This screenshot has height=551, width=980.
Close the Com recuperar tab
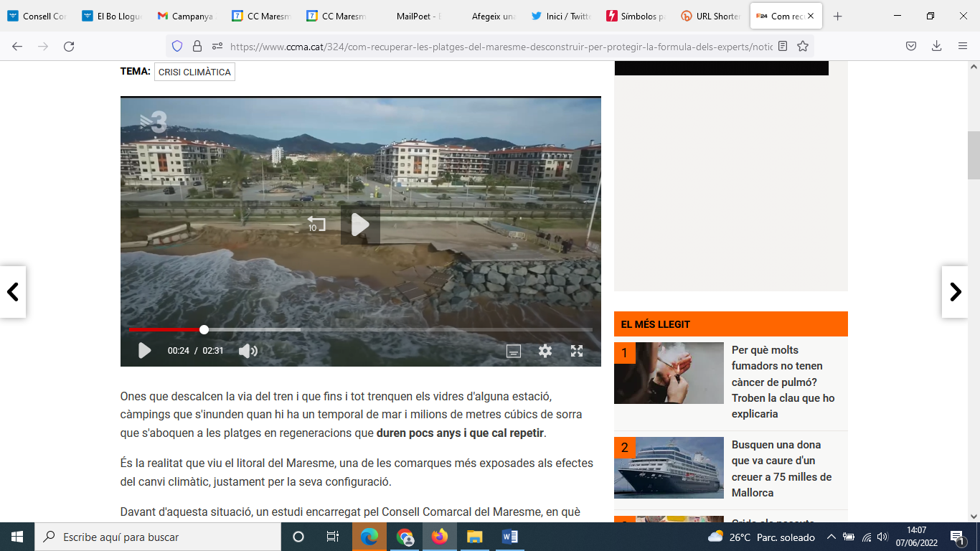811,16
